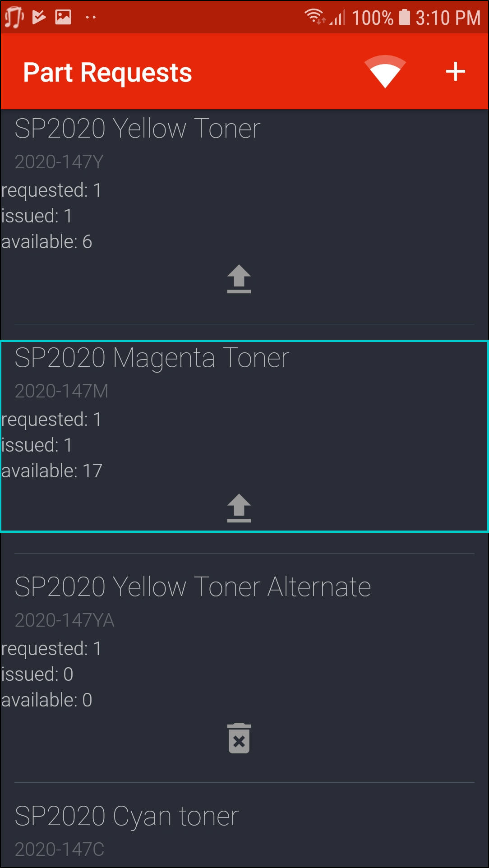Viewport: 489px width, 868px height.
Task: Open SP2020 Cyan toner entry
Action: [x=127, y=816]
